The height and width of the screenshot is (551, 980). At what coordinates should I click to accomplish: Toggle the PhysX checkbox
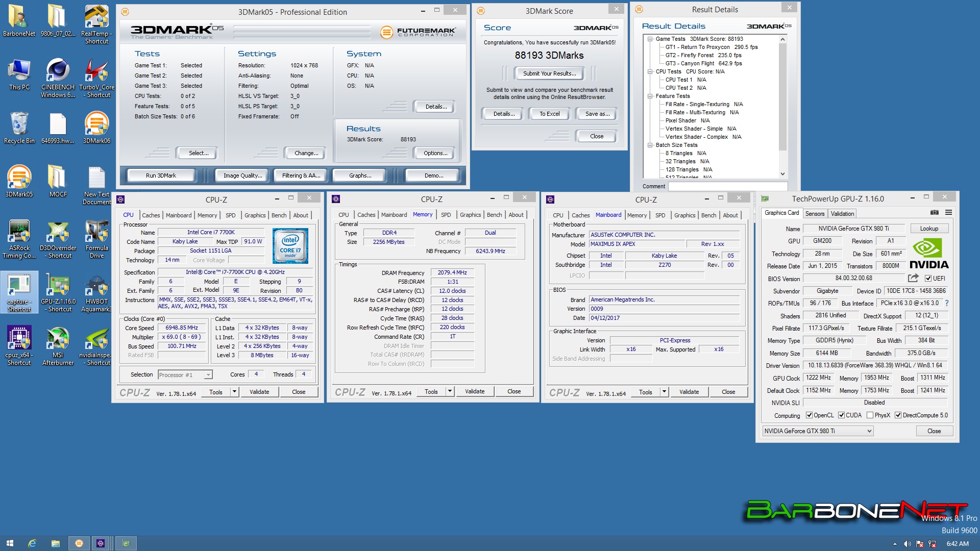(x=870, y=415)
